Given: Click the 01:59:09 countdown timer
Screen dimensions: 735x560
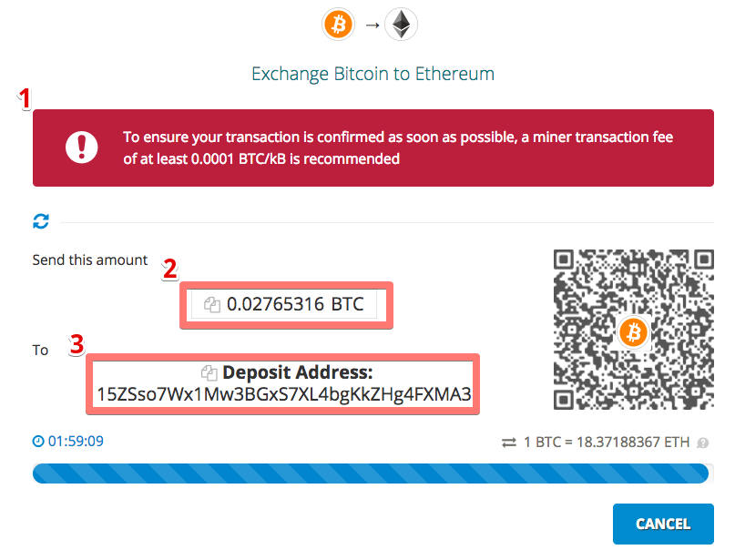Looking at the screenshot, I should coord(76,441).
